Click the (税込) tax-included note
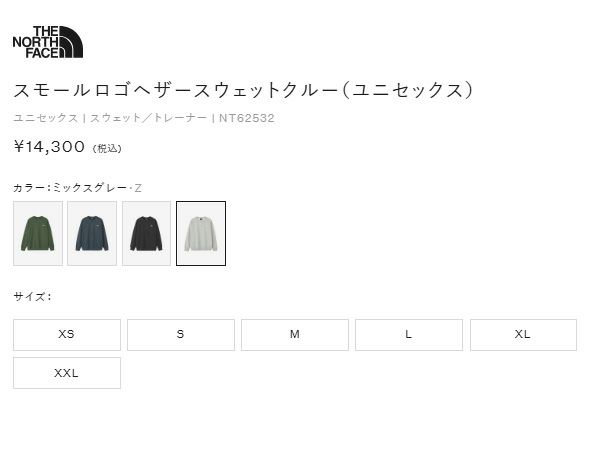Screen dimensions: 600x450 pyautogui.click(x=107, y=148)
